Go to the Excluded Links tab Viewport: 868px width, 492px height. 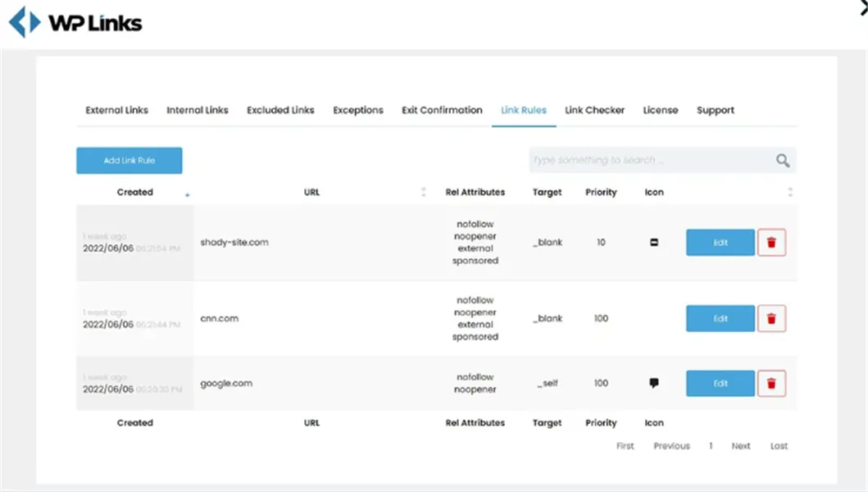280,110
